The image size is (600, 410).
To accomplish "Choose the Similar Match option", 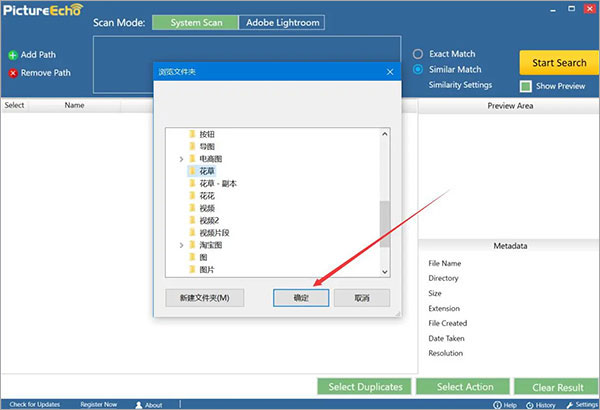I will pyautogui.click(x=418, y=70).
